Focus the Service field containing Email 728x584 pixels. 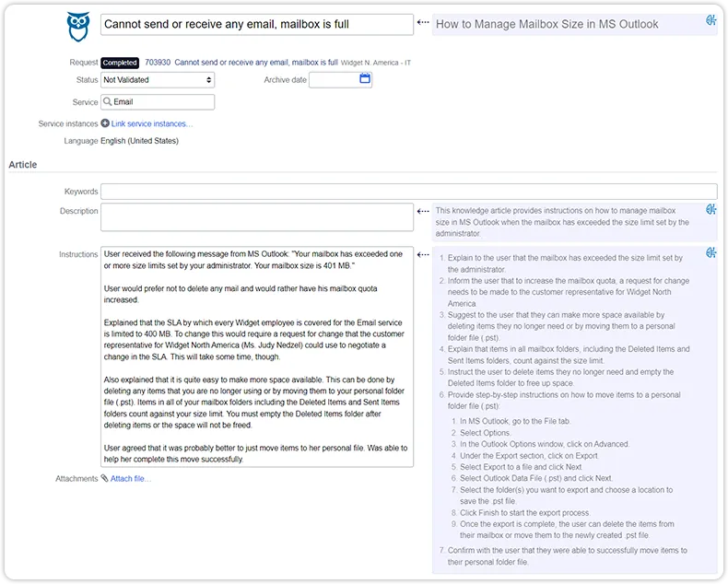(158, 102)
